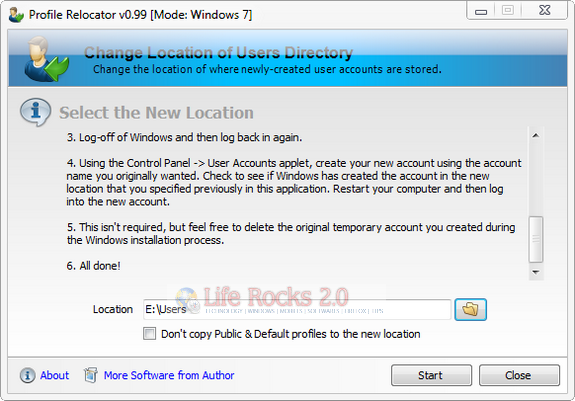The image size is (575, 401).
Task: Click the Location path input field
Action: 297,309
